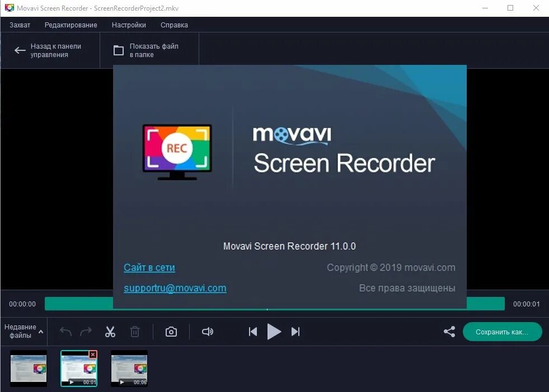The image size is (549, 392).
Task: Open the Справка menu
Action: [x=174, y=25]
